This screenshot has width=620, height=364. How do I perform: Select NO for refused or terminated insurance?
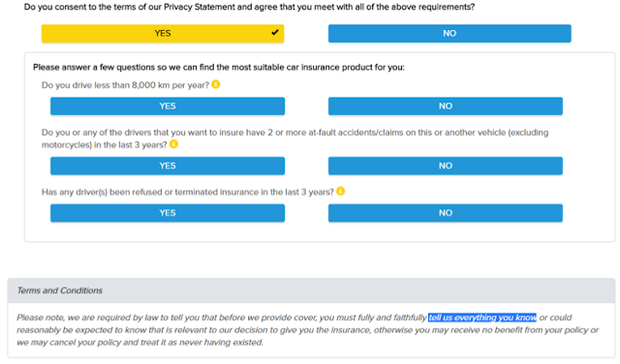coord(446,213)
